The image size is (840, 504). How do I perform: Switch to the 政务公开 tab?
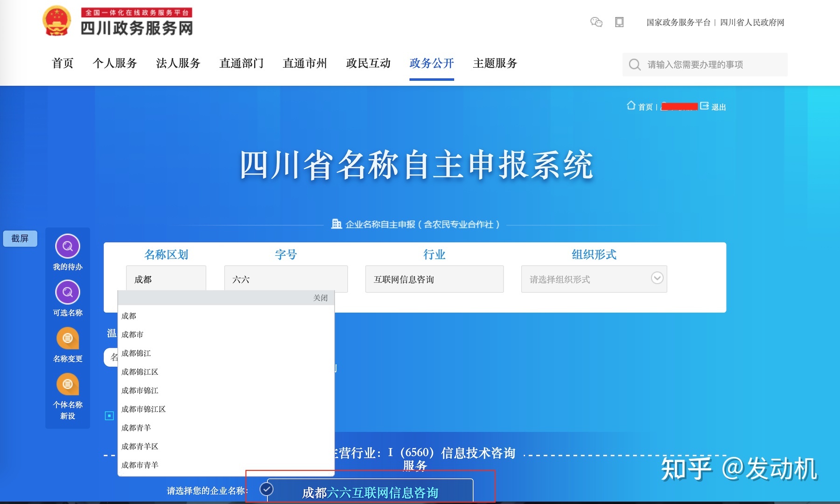point(431,64)
